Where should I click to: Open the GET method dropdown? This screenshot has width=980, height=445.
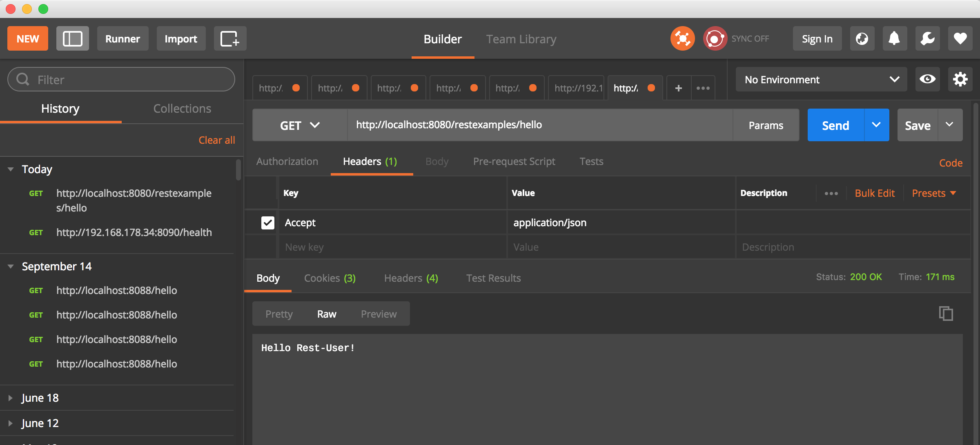click(x=300, y=125)
